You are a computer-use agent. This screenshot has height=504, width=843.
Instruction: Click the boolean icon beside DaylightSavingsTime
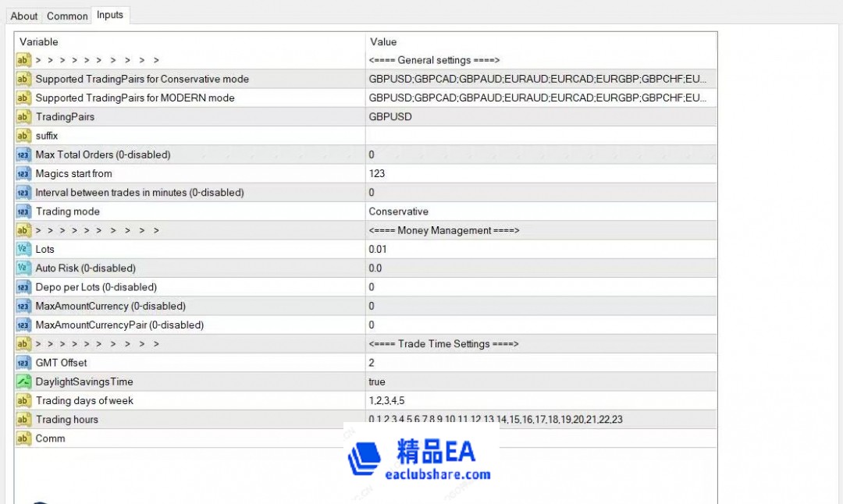23,382
